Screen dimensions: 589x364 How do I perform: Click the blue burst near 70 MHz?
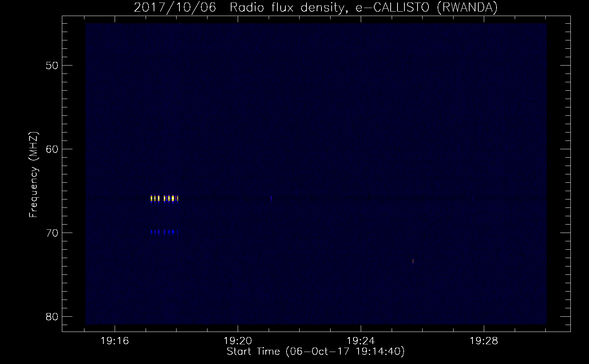point(164,232)
